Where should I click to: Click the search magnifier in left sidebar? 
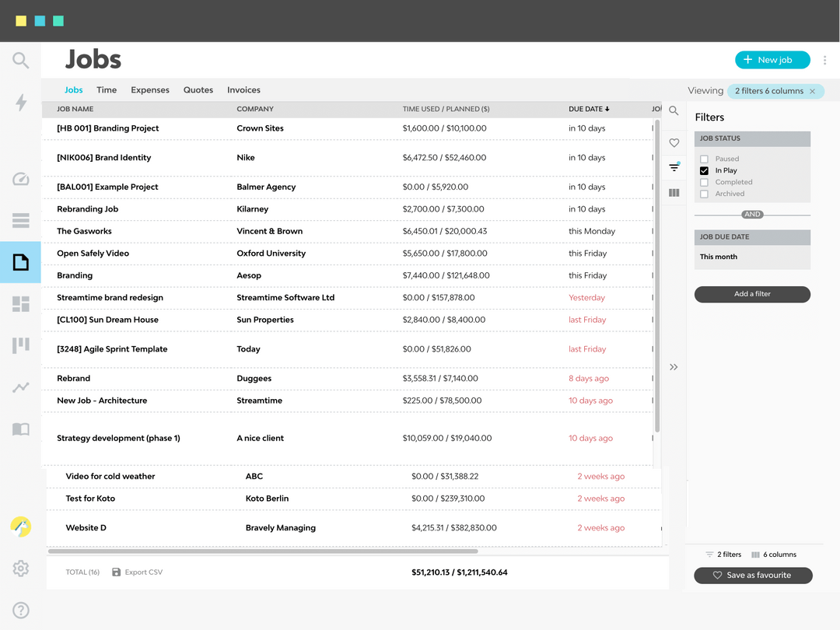(21, 60)
